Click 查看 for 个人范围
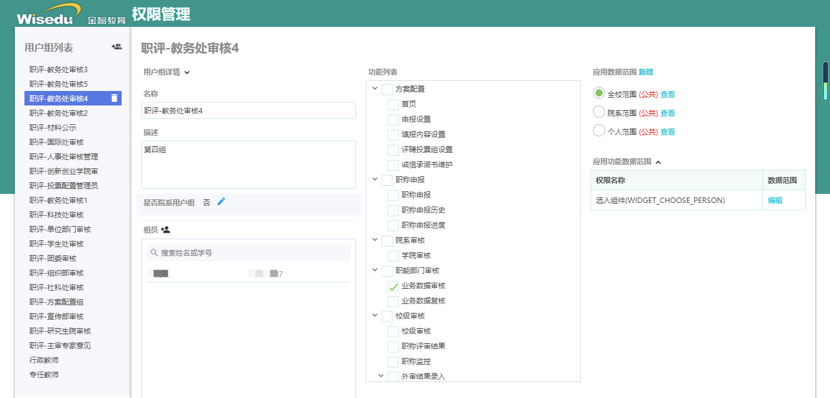This screenshot has width=830, height=398. 667,132
